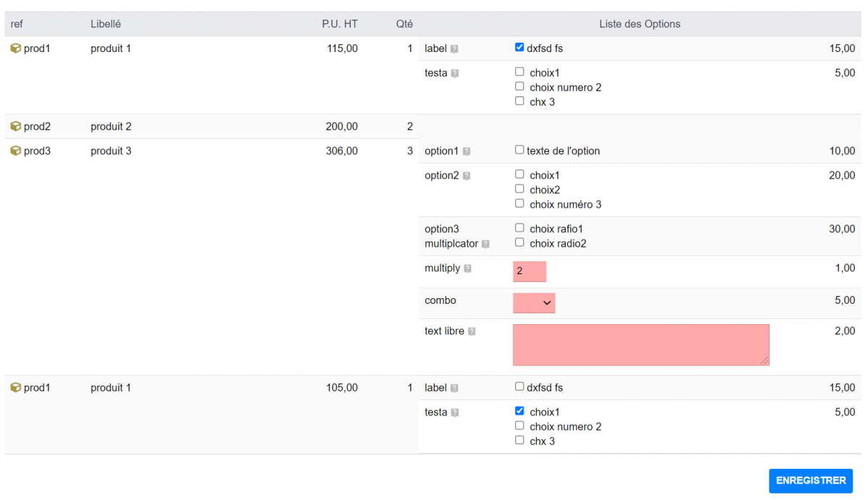Click the ENREGISTRER button
Screen dimensions: 868x500
click(810, 480)
